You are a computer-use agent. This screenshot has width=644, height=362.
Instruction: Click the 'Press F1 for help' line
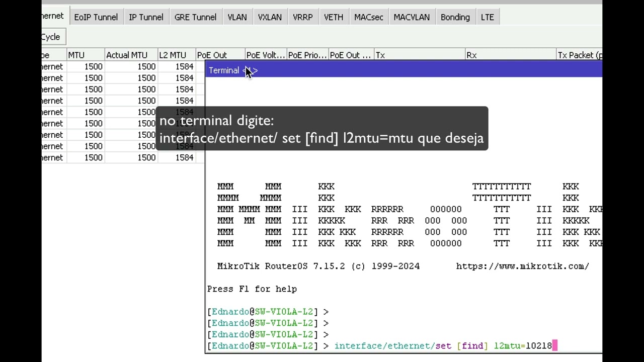coord(252,289)
